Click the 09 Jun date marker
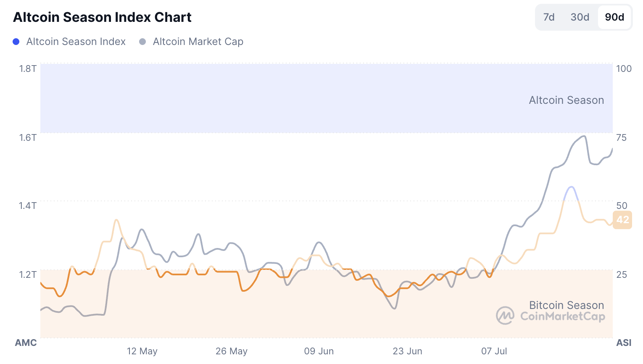This screenshot has width=643, height=364. pyautogui.click(x=319, y=351)
